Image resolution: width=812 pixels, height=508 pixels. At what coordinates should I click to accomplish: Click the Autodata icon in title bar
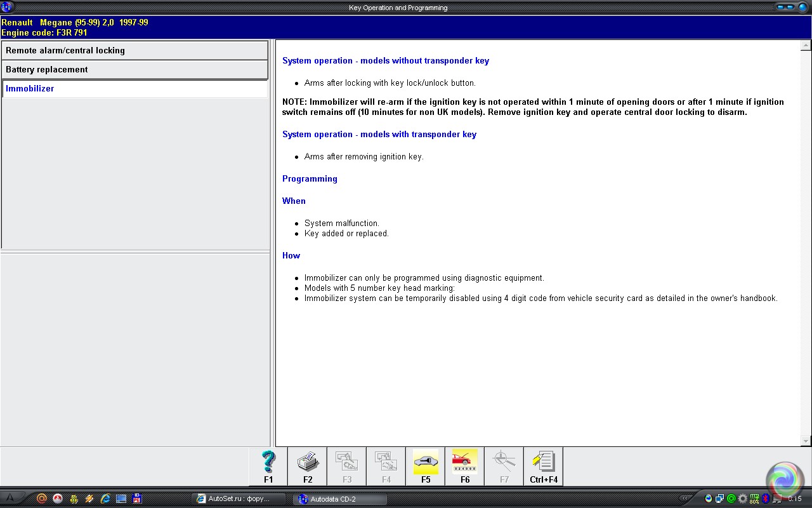(x=7, y=8)
